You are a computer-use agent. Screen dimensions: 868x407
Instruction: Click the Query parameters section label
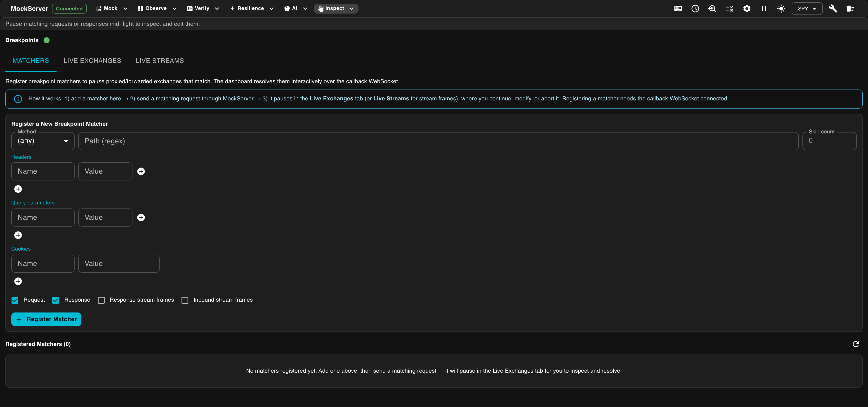click(x=33, y=203)
